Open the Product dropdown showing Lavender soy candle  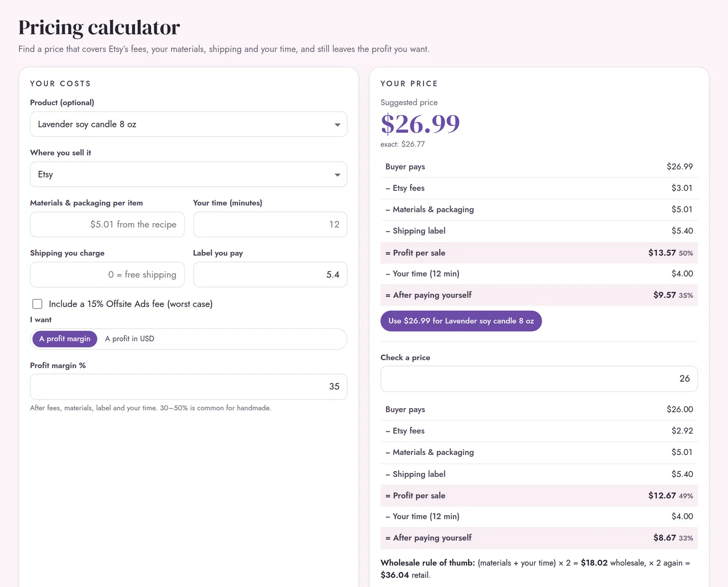coord(188,124)
